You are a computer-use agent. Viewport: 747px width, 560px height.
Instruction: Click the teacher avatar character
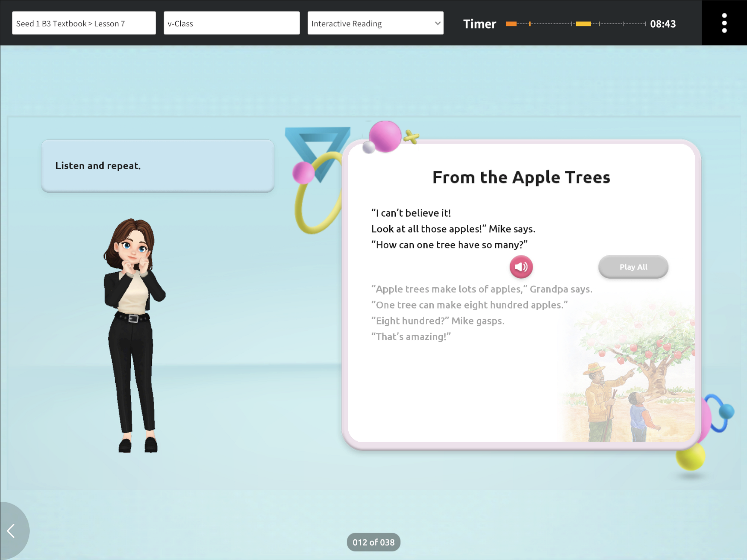(134, 336)
